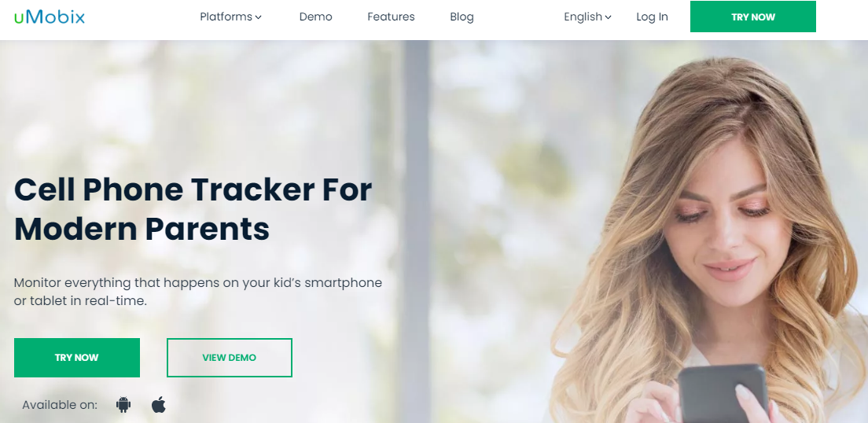Click TRY NOW in the header
Screen dimensions: 868x423
click(753, 17)
